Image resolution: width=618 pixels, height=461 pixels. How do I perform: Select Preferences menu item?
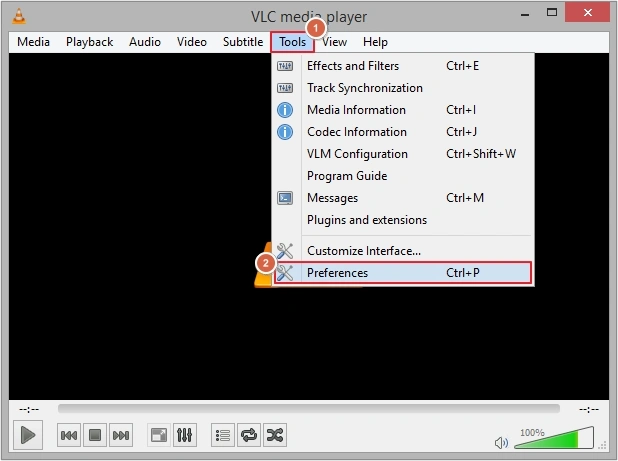402,273
